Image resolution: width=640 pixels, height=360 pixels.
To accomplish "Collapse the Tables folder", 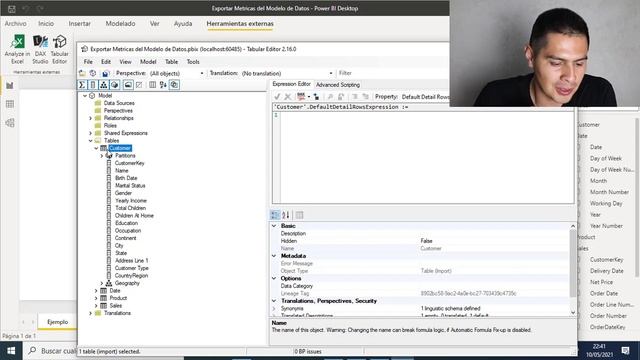I will [91, 140].
